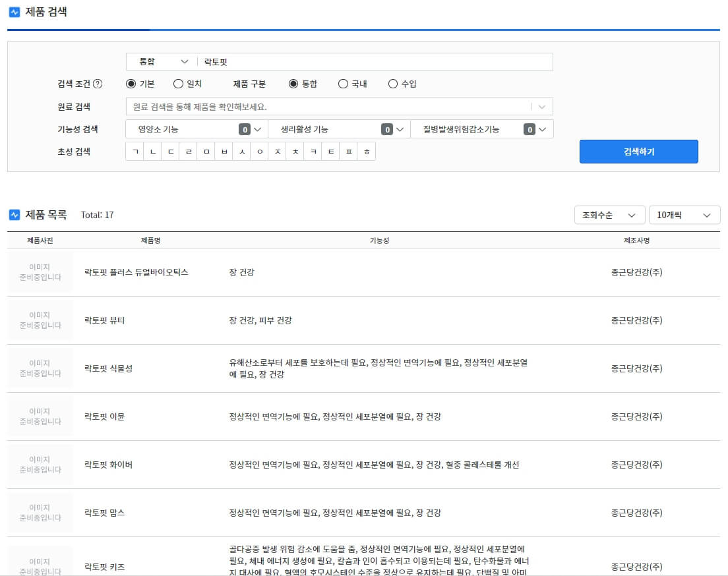Open the 질병발생위험감소기능 dropdown
Screen dimensions: 728x576
[482, 129]
